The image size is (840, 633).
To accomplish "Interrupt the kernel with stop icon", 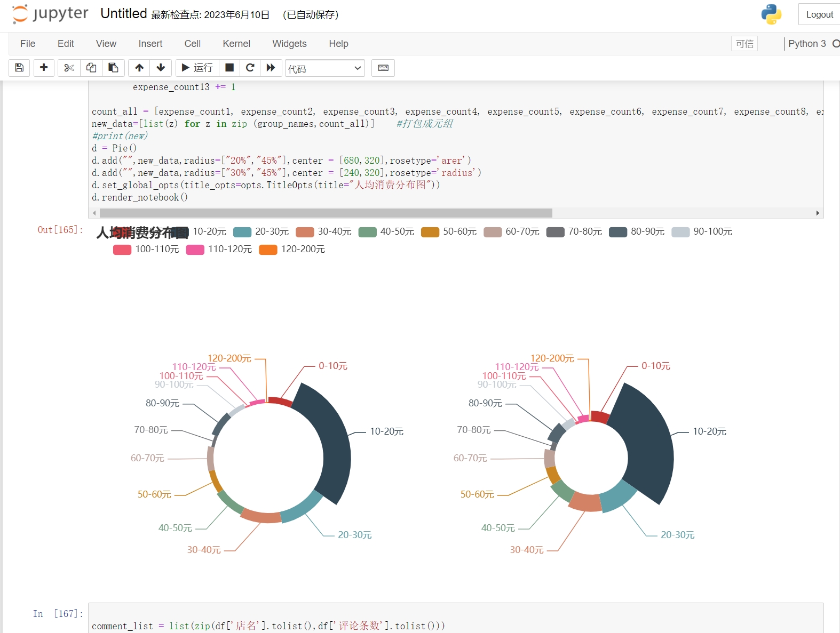I will point(229,68).
